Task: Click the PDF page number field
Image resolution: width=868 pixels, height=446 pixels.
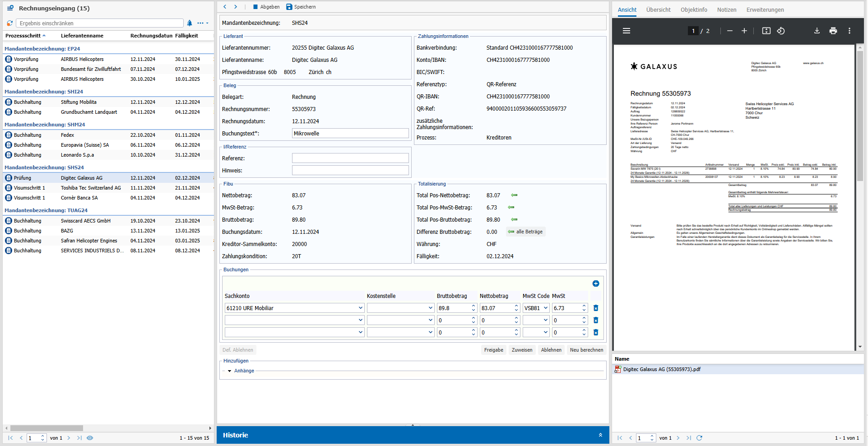Action: point(693,31)
